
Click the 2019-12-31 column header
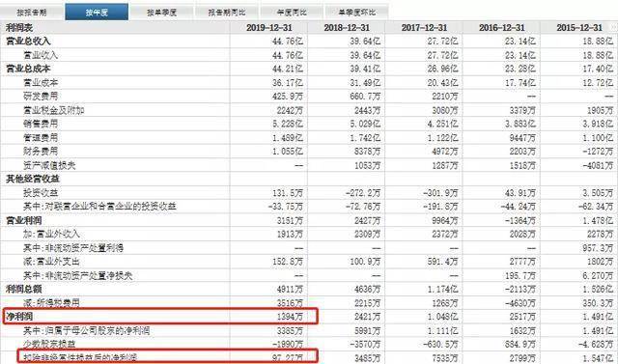pyautogui.click(x=269, y=28)
